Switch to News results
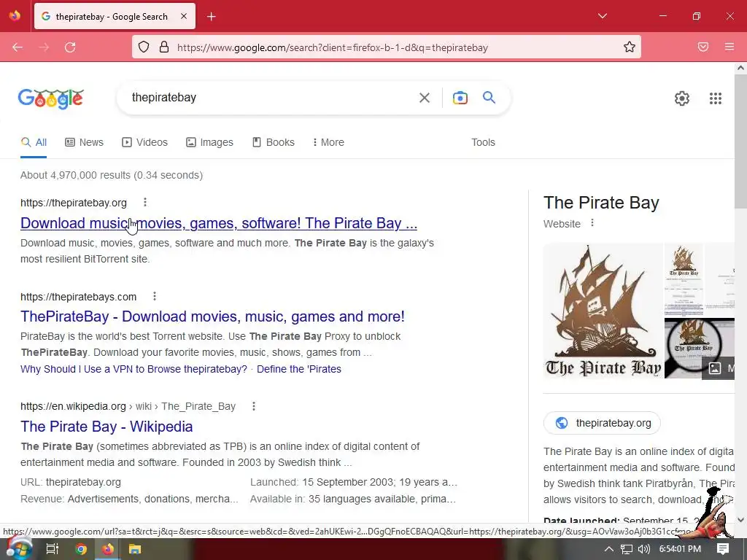The width and height of the screenshot is (747, 560). (x=85, y=142)
